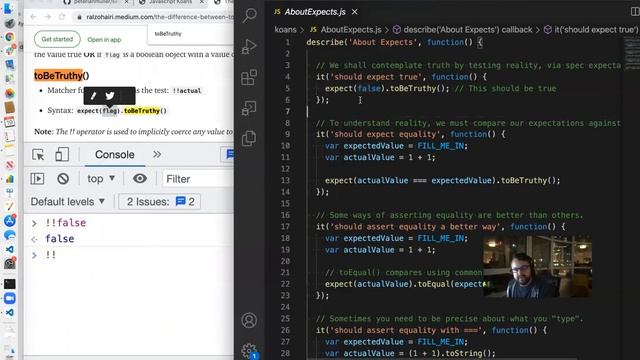The width and height of the screenshot is (640, 360).
Task: Click !!actual code in Medium article
Action: coord(187,91)
